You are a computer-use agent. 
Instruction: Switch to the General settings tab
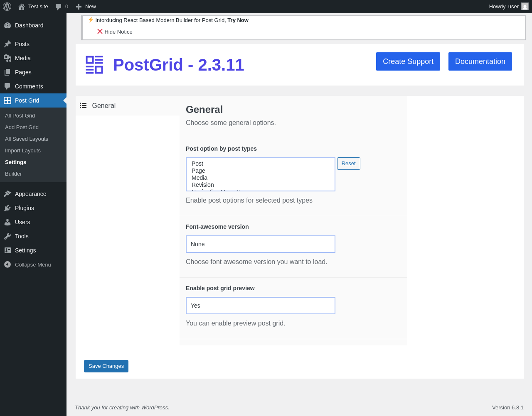click(x=128, y=106)
